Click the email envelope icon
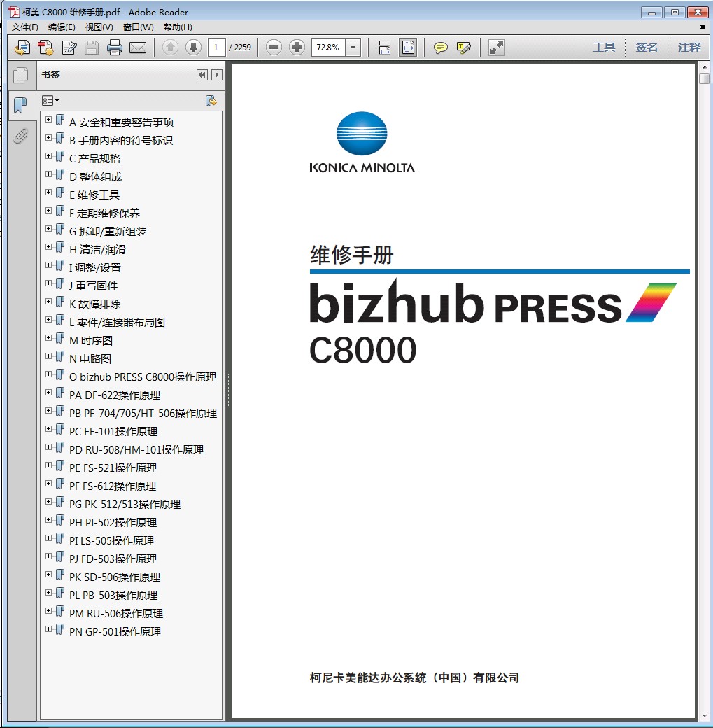The height and width of the screenshot is (728, 713). coord(138,48)
